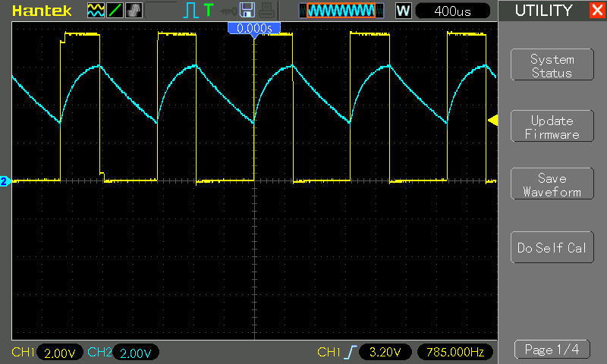Click the waveform memory overview bar
The width and height of the screenshot is (607, 364).
(341, 11)
